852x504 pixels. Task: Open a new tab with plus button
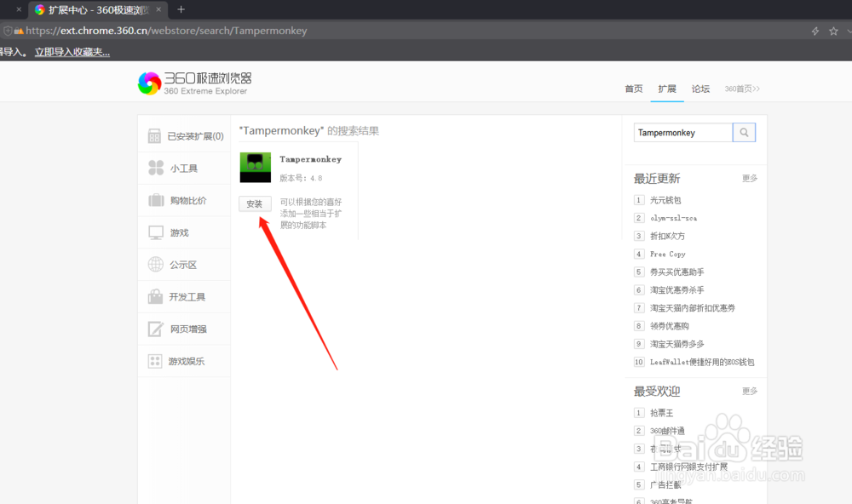coord(181,9)
